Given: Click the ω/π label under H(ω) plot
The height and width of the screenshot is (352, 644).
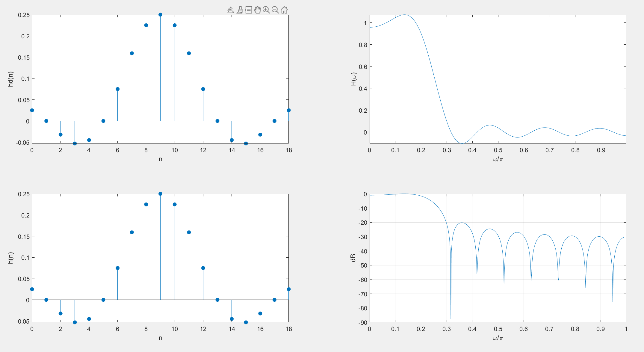Looking at the screenshot, I should 498,159.
